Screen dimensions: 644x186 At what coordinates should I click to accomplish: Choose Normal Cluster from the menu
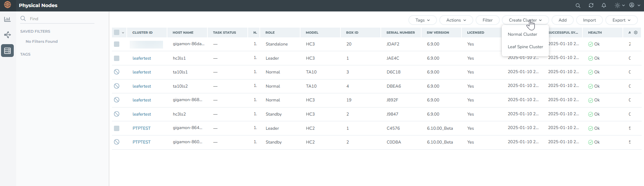pyautogui.click(x=522, y=34)
